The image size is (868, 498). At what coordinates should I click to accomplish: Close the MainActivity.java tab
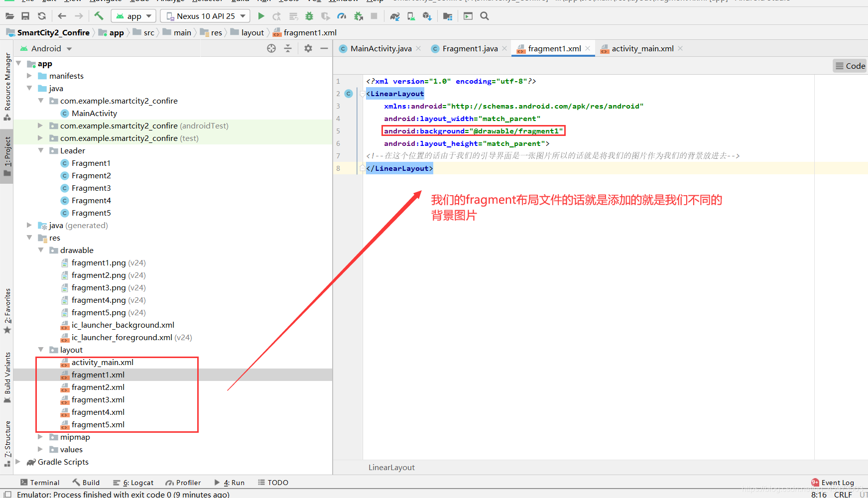[x=419, y=48]
